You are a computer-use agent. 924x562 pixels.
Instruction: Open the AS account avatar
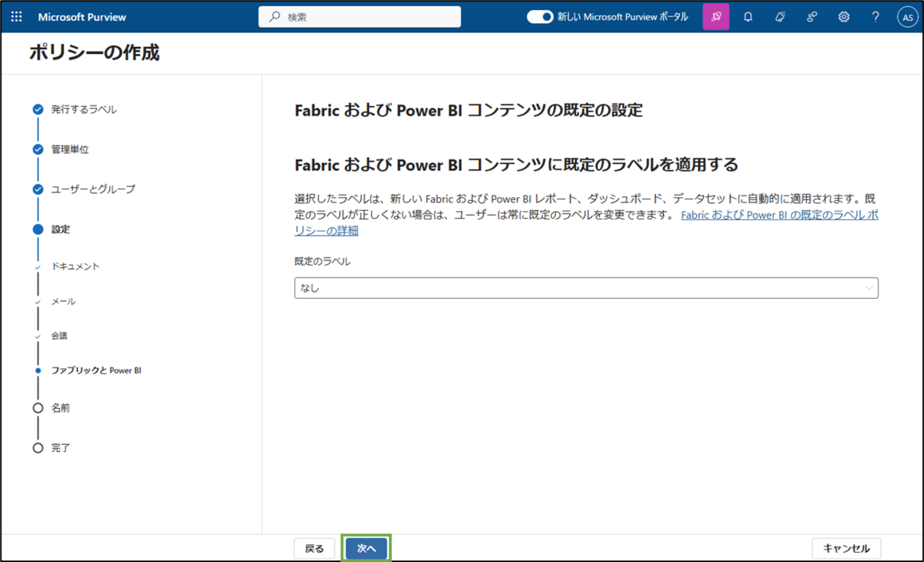click(907, 17)
